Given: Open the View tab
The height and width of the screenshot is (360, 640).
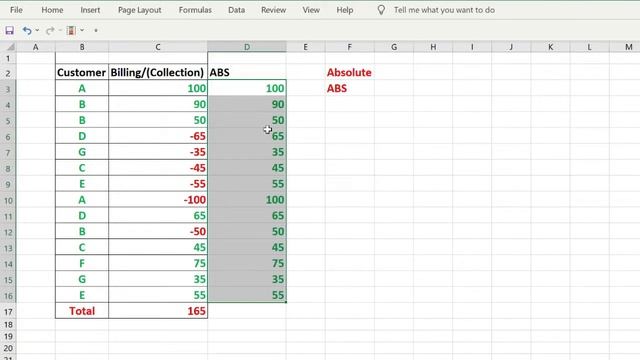Looking at the screenshot, I should point(311,10).
